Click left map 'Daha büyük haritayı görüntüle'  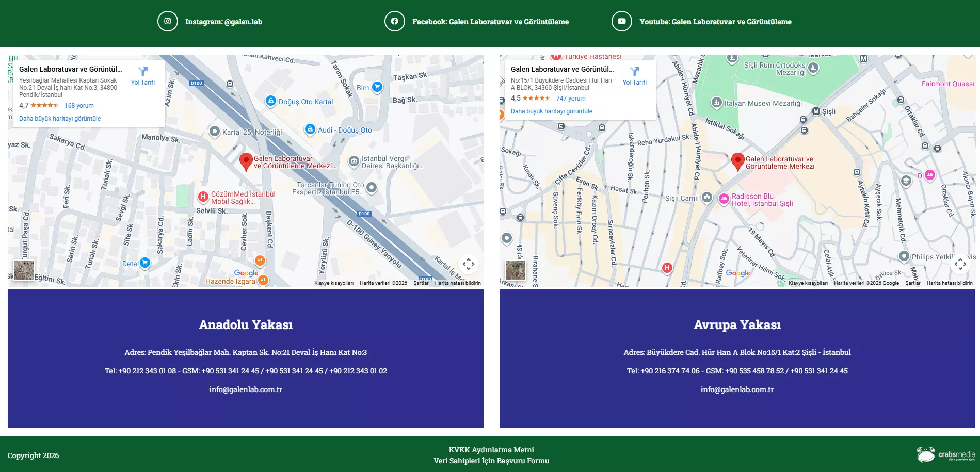coord(60,119)
